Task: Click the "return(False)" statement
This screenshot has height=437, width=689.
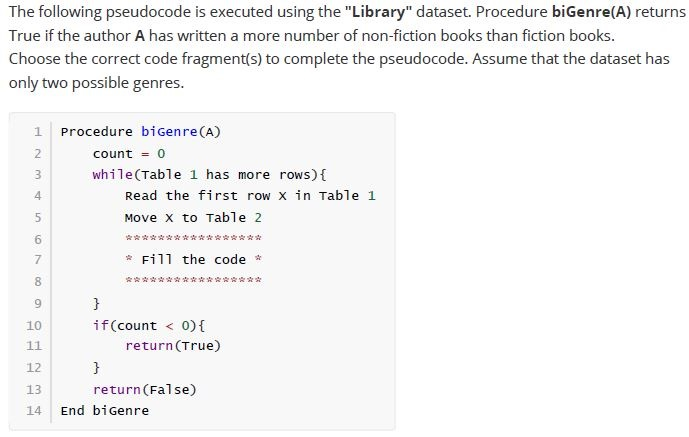Action: click(145, 390)
